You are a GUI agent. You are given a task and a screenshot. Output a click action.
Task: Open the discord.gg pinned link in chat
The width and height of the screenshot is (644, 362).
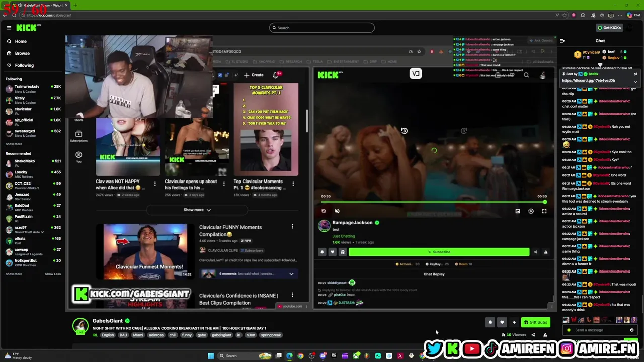pyautogui.click(x=588, y=80)
